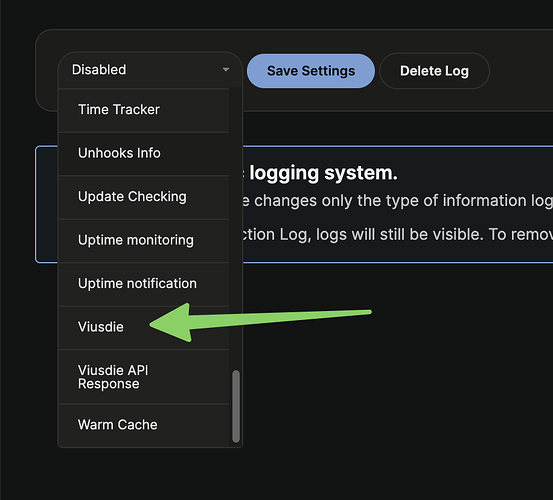This screenshot has height=500, width=553.
Task: Click the green annotation arrow
Action: coord(260,322)
